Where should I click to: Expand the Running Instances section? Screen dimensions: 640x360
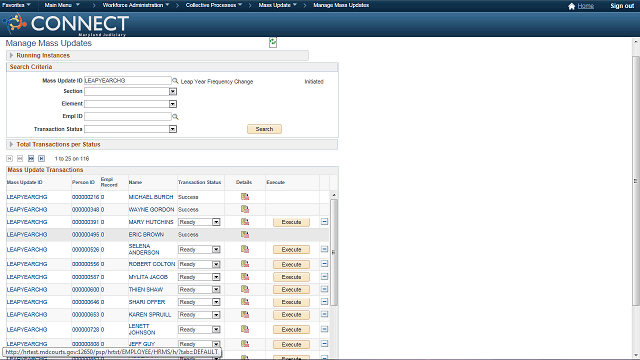pyautogui.click(x=11, y=55)
